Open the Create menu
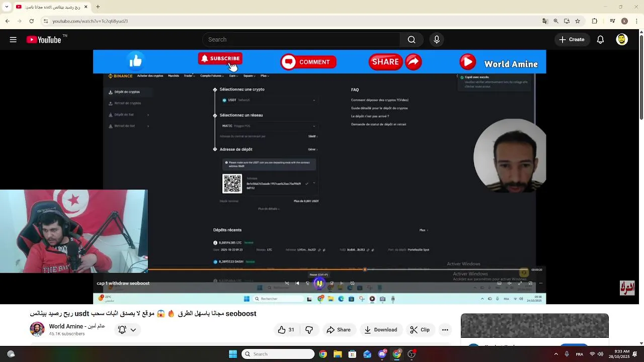The height and width of the screenshot is (362, 644). click(x=572, y=40)
